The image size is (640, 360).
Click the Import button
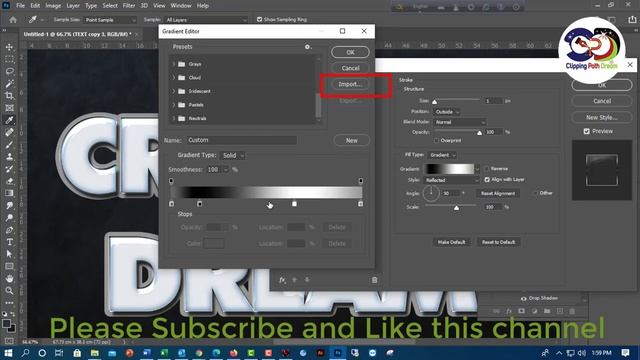(351, 84)
